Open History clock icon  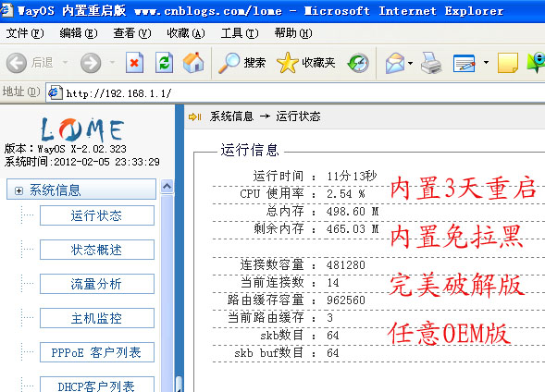(358, 63)
